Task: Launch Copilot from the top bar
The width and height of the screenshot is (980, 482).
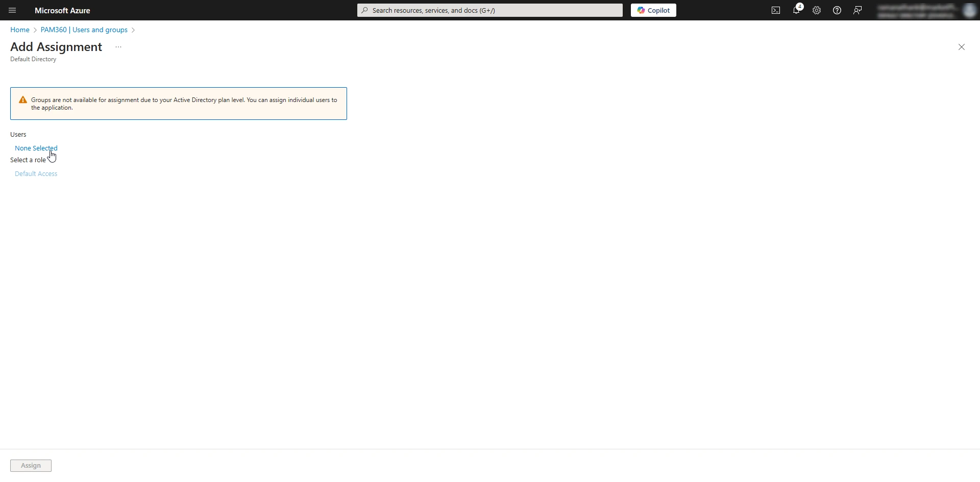Action: click(653, 10)
